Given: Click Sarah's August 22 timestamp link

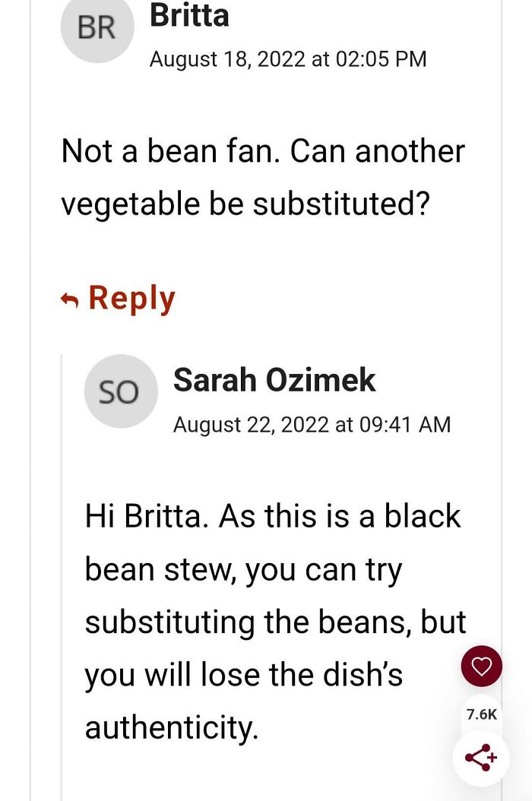Looking at the screenshot, I should 312,424.
